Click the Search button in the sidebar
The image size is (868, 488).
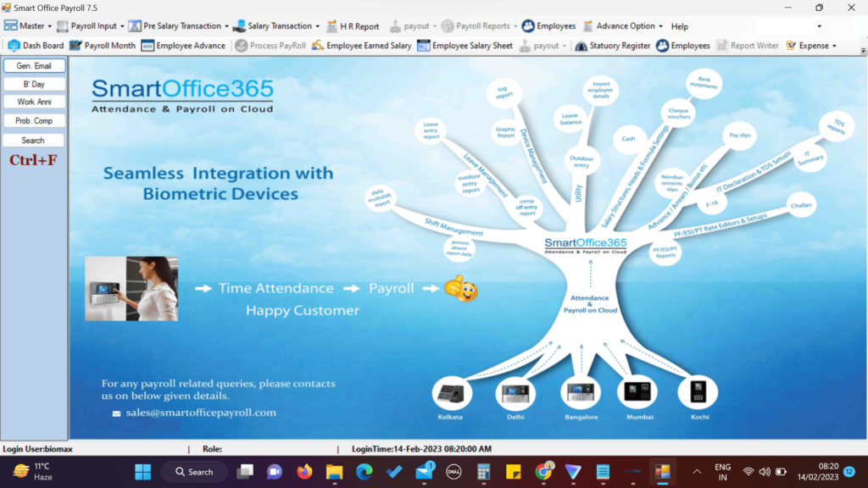[34, 141]
